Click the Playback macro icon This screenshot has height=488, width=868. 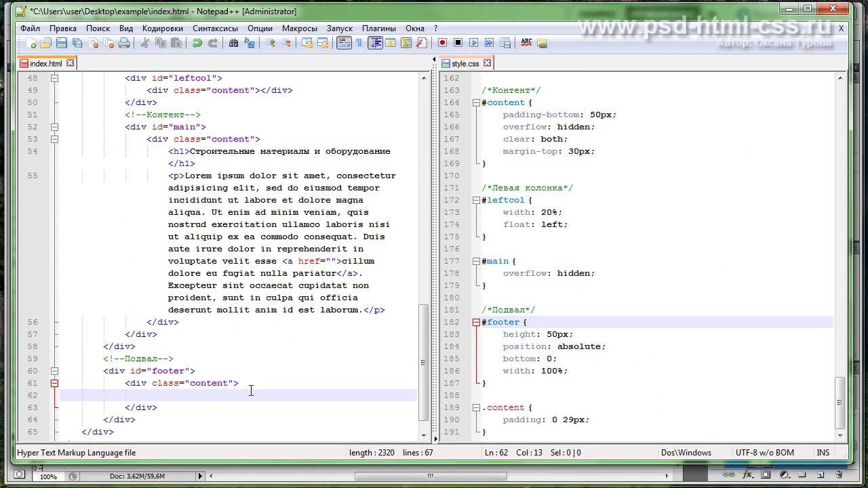(x=474, y=43)
